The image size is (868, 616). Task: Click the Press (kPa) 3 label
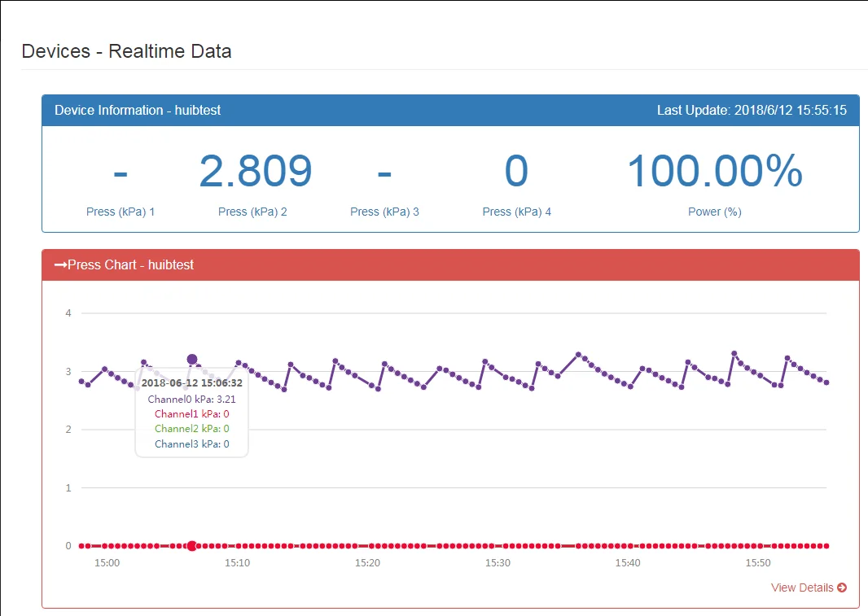[x=384, y=212]
